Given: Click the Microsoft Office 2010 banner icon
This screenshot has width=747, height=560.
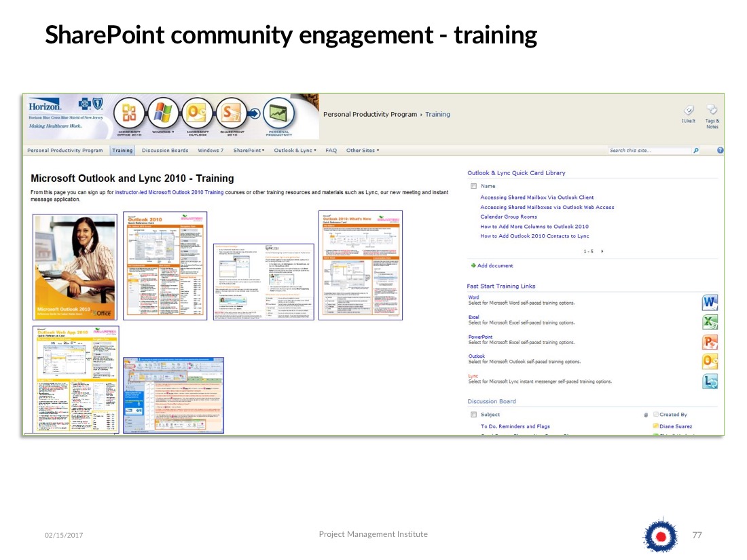Looking at the screenshot, I should click(x=130, y=113).
